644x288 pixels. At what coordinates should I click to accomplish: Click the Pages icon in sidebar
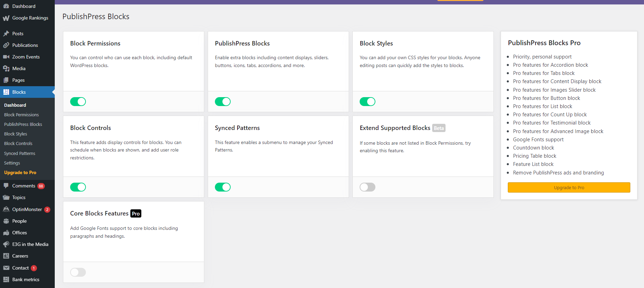tap(6, 80)
